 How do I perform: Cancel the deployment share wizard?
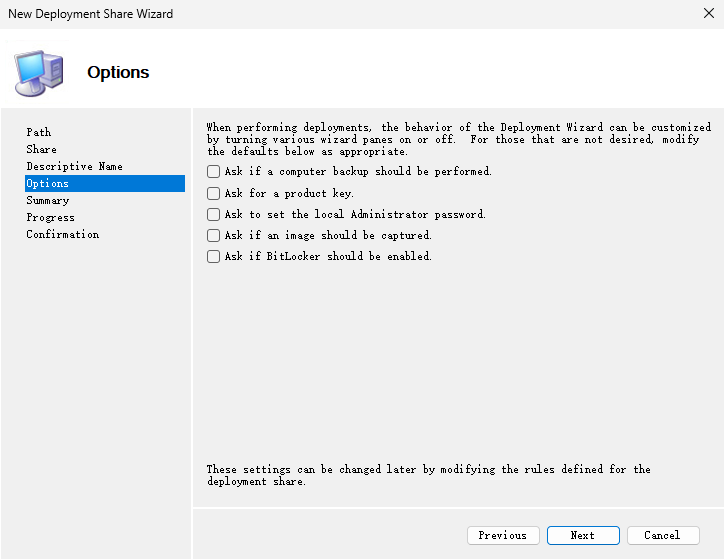pos(662,535)
